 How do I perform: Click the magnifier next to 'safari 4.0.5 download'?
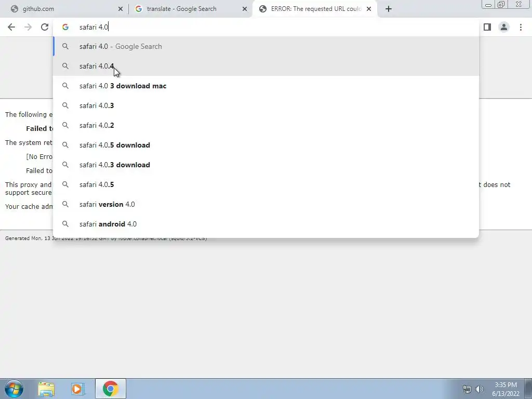(x=65, y=145)
